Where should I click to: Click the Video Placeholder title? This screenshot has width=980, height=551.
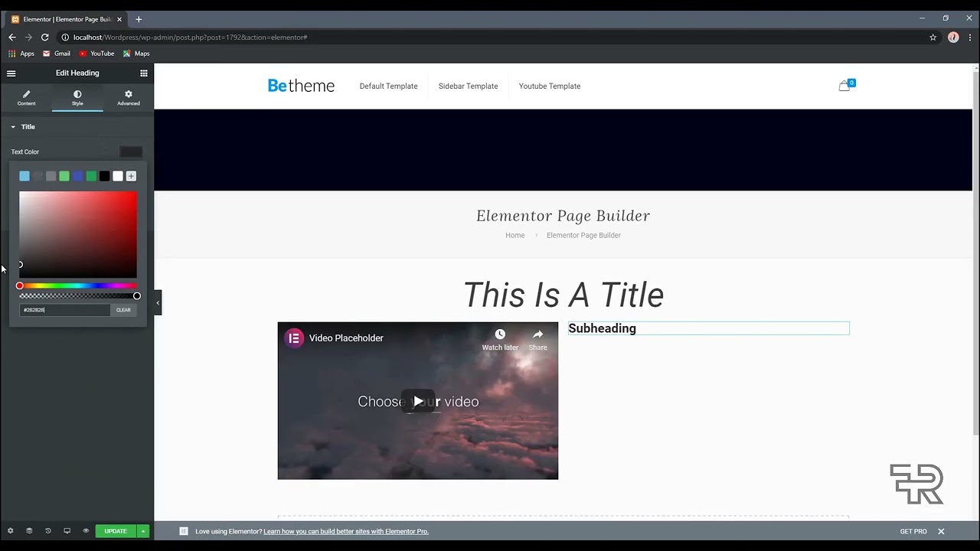pyautogui.click(x=346, y=338)
